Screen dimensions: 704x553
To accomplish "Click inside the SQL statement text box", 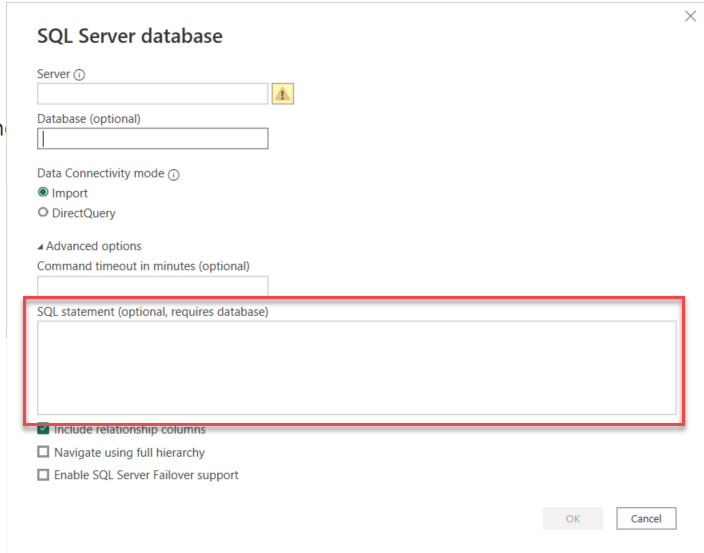I will pos(356,368).
